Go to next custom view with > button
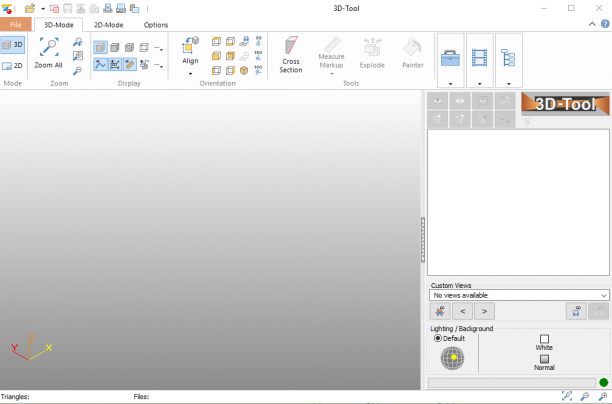 (x=484, y=311)
